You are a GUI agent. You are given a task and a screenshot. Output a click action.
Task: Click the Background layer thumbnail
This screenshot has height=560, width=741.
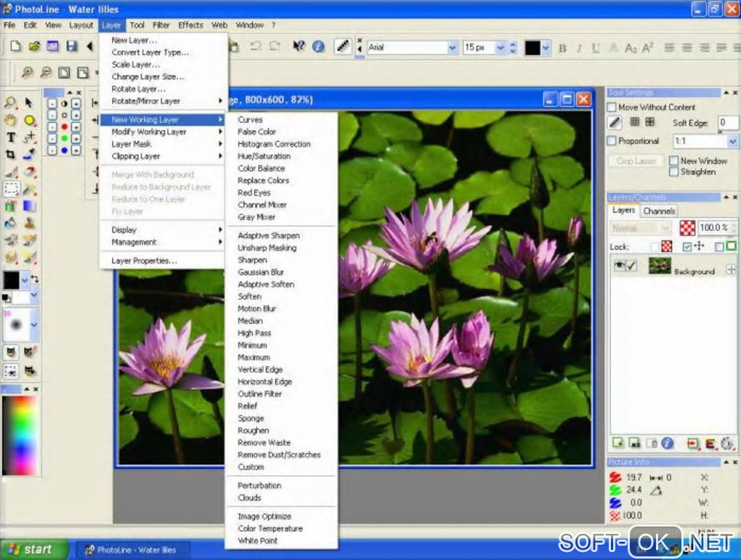click(x=659, y=266)
